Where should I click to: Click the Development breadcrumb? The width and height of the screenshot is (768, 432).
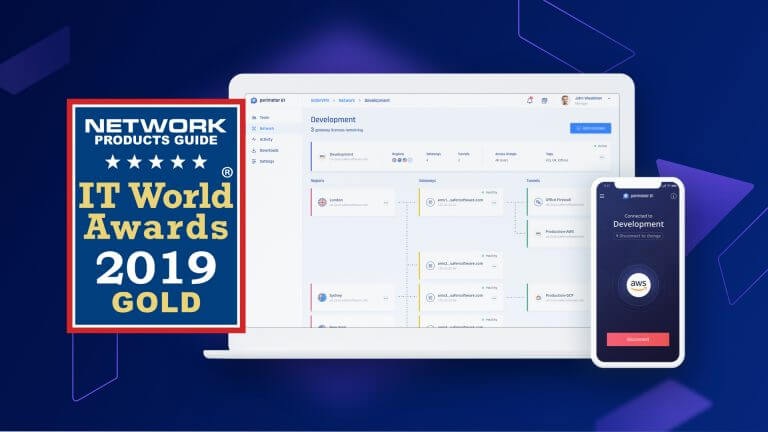[x=377, y=100]
